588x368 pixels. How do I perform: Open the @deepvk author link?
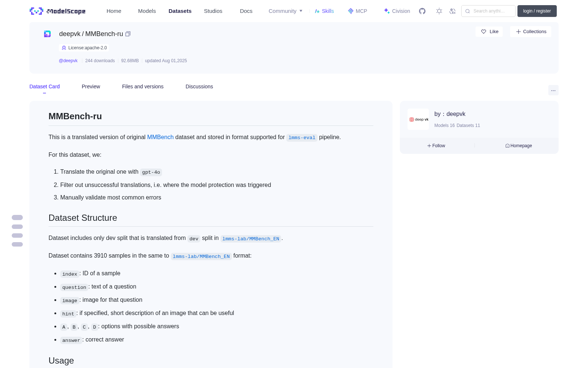68,61
